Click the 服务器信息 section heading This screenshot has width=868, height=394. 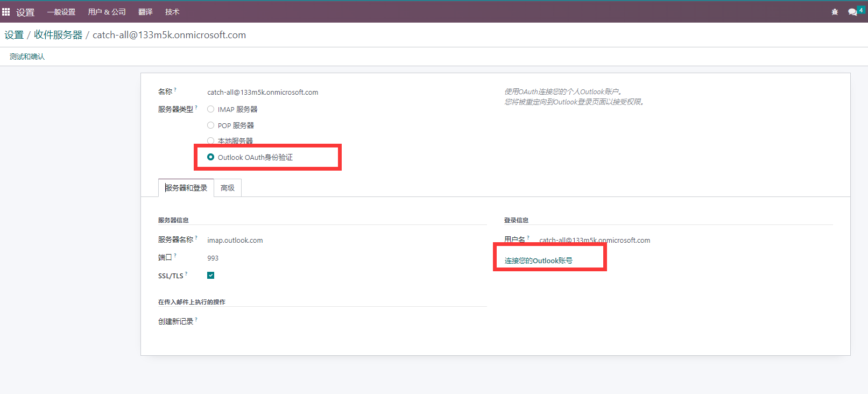click(x=173, y=220)
